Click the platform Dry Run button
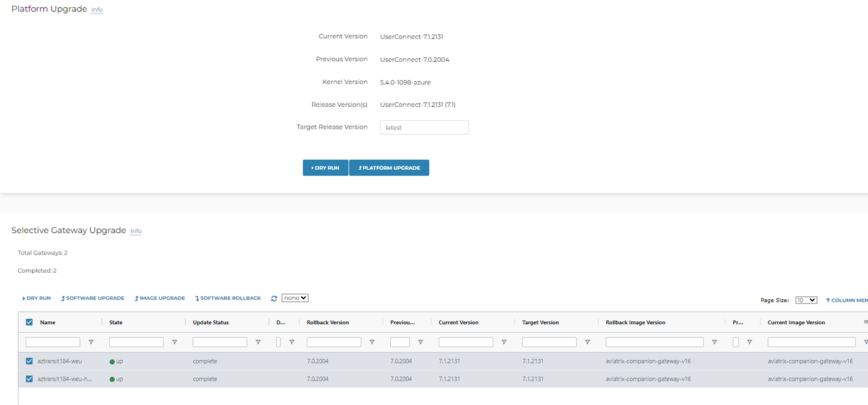 click(x=325, y=168)
